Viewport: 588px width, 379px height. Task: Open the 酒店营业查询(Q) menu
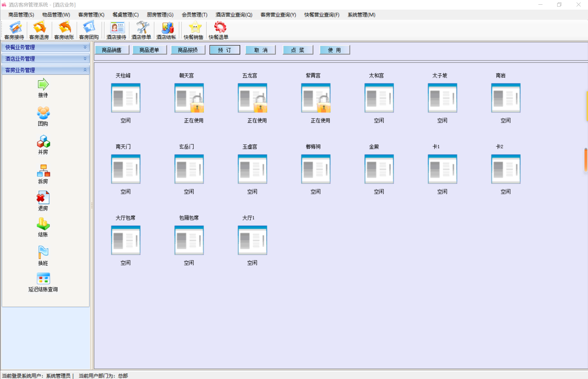[x=234, y=15]
